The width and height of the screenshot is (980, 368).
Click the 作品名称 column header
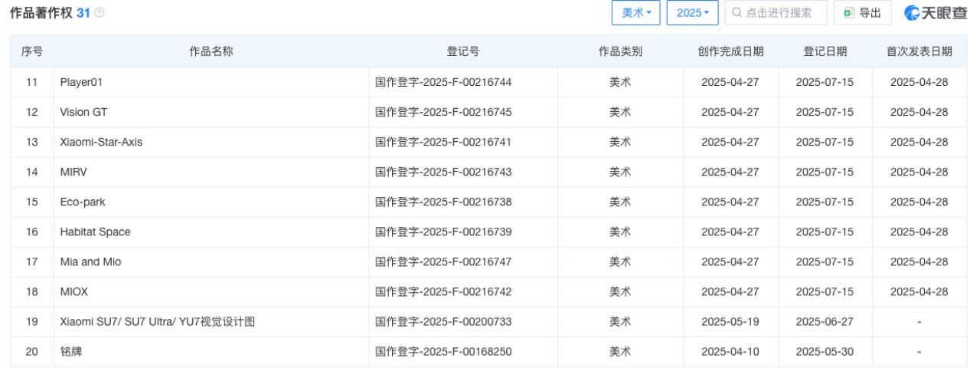(211, 51)
